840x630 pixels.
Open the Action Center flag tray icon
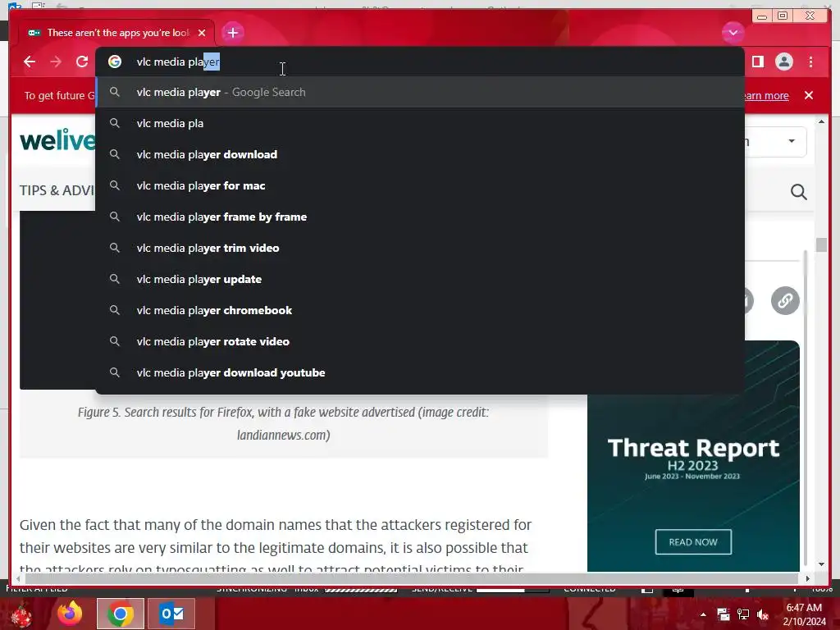724,614
